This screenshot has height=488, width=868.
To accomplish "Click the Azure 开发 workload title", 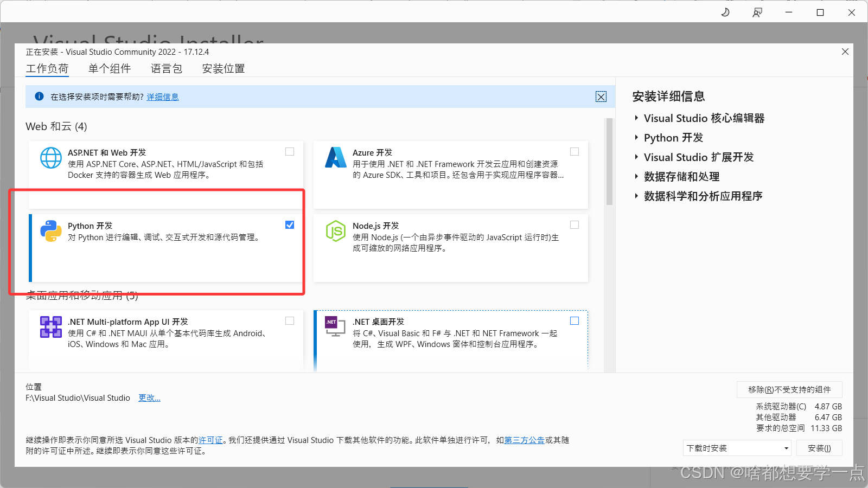I will click(372, 153).
